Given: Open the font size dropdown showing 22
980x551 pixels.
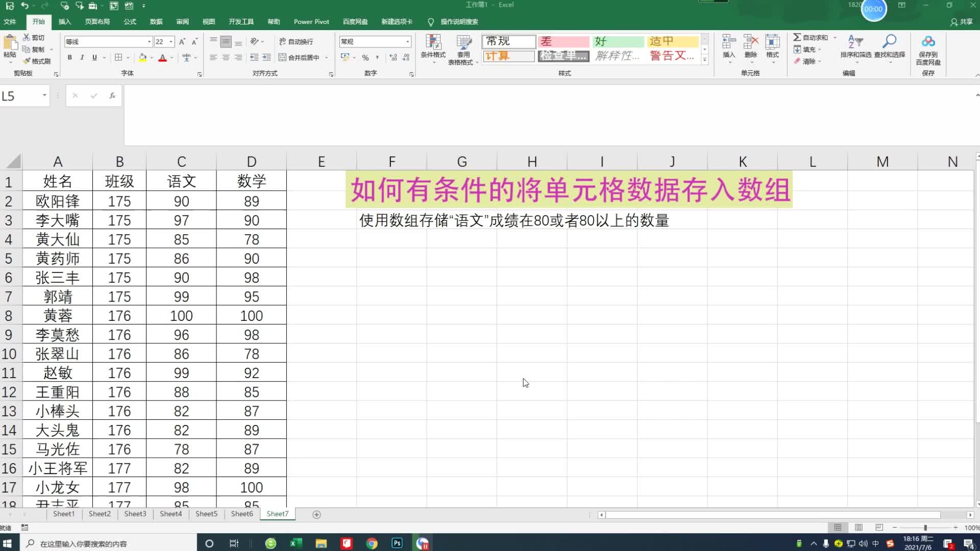Looking at the screenshot, I should (171, 42).
